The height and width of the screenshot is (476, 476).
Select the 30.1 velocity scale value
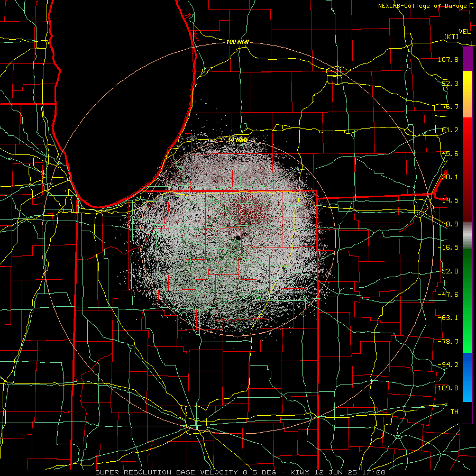(x=450, y=177)
